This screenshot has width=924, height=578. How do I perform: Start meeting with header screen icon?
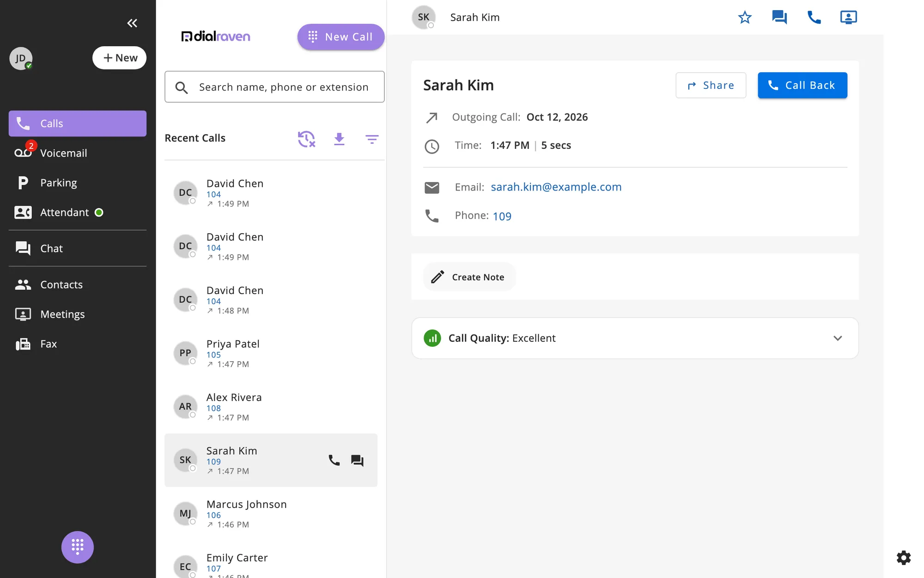pos(848,18)
